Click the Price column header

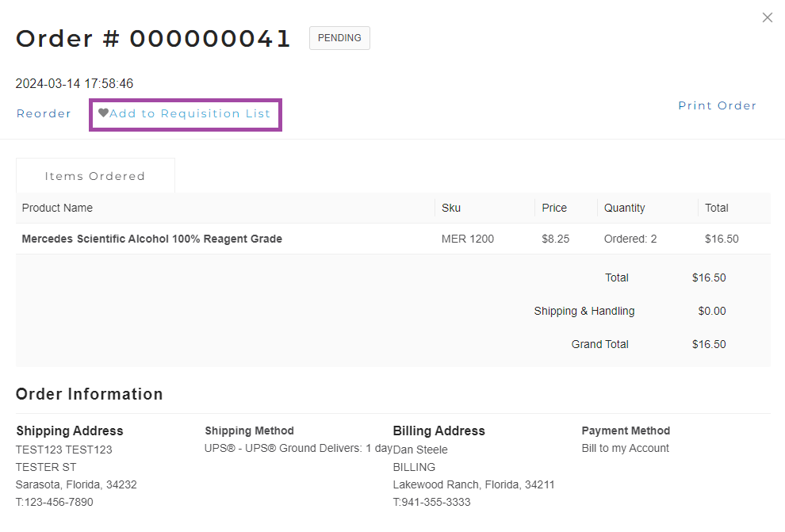554,208
